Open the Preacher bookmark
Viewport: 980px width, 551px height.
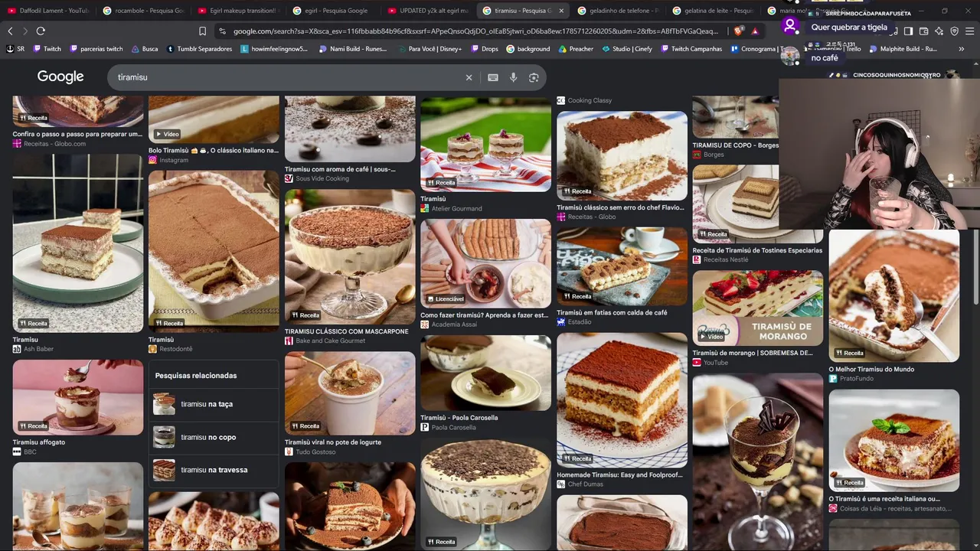576,49
